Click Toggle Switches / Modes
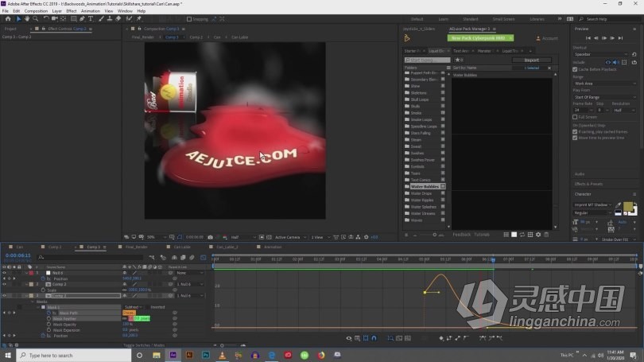The width and height of the screenshot is (644, 362). (x=144, y=345)
